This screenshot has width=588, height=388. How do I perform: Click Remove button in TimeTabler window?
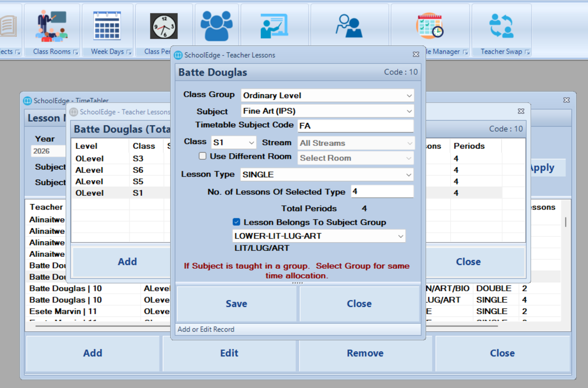pyautogui.click(x=365, y=353)
